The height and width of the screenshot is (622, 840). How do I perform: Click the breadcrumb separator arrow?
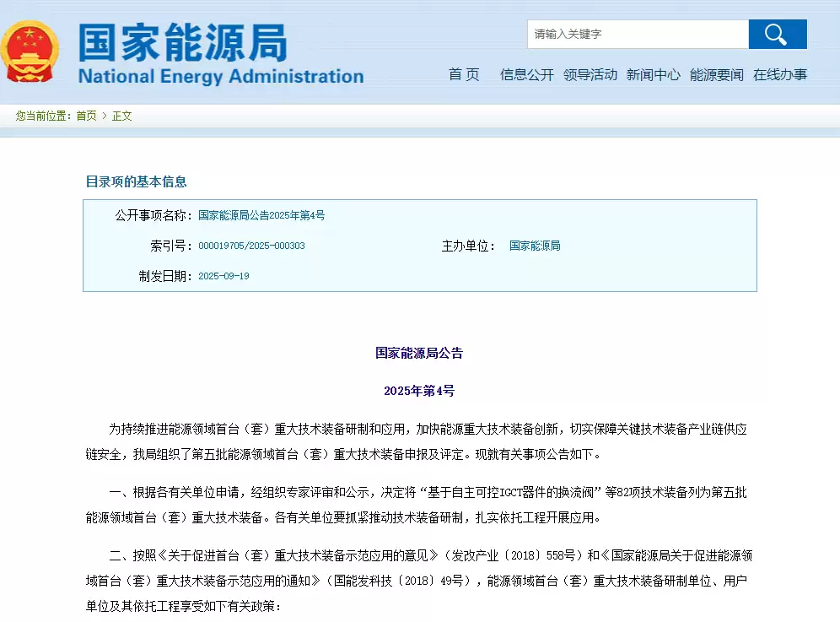(x=103, y=116)
